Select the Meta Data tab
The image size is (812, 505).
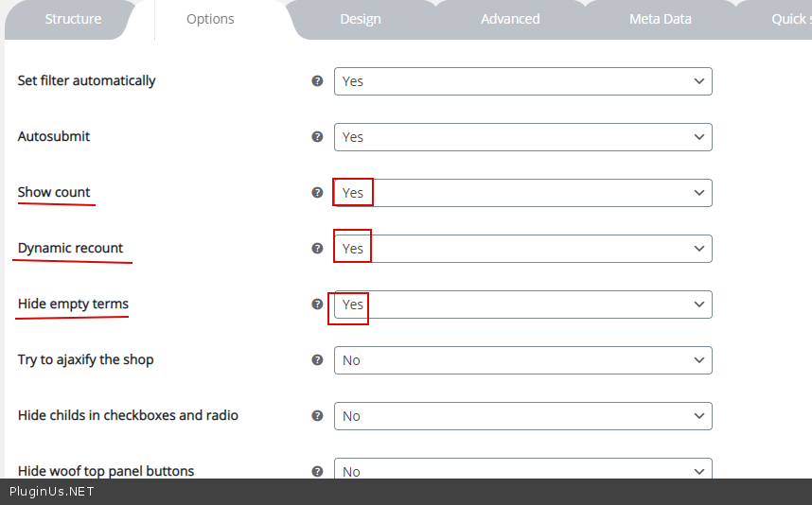pyautogui.click(x=660, y=19)
